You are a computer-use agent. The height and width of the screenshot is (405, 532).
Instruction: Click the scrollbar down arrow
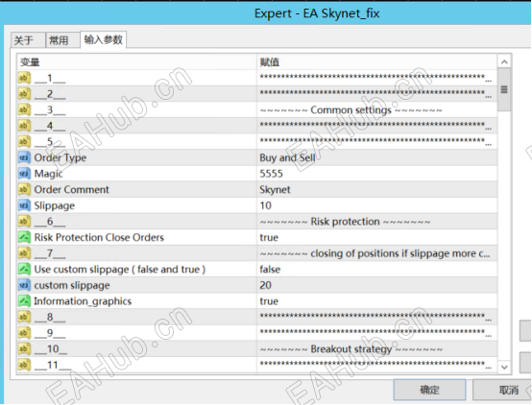504,367
